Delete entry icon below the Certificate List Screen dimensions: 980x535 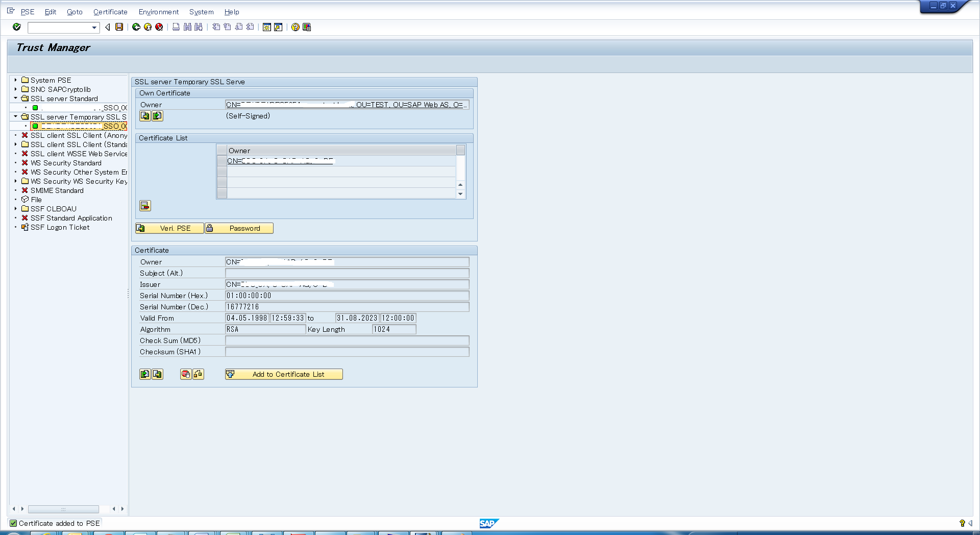(x=145, y=206)
